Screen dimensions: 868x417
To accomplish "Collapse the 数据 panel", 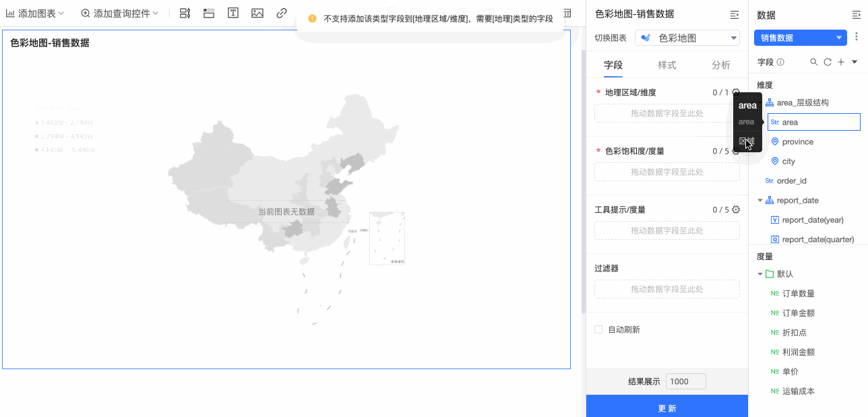I will 857,14.
